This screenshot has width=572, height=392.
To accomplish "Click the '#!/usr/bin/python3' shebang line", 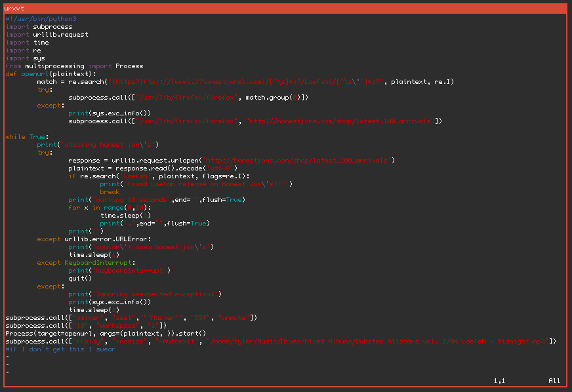I will 41,19.
